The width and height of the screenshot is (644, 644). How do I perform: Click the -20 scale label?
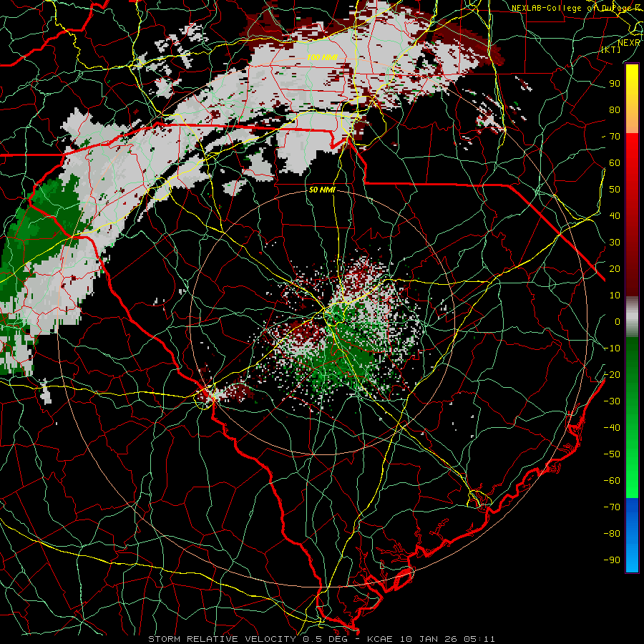pos(612,374)
